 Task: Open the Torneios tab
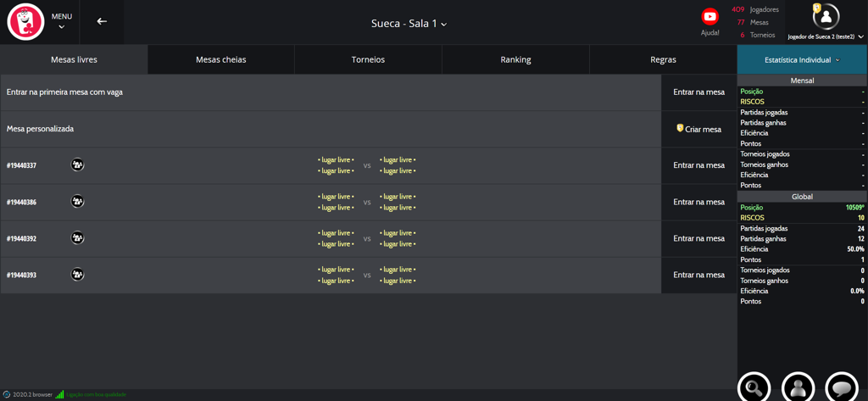click(x=368, y=60)
